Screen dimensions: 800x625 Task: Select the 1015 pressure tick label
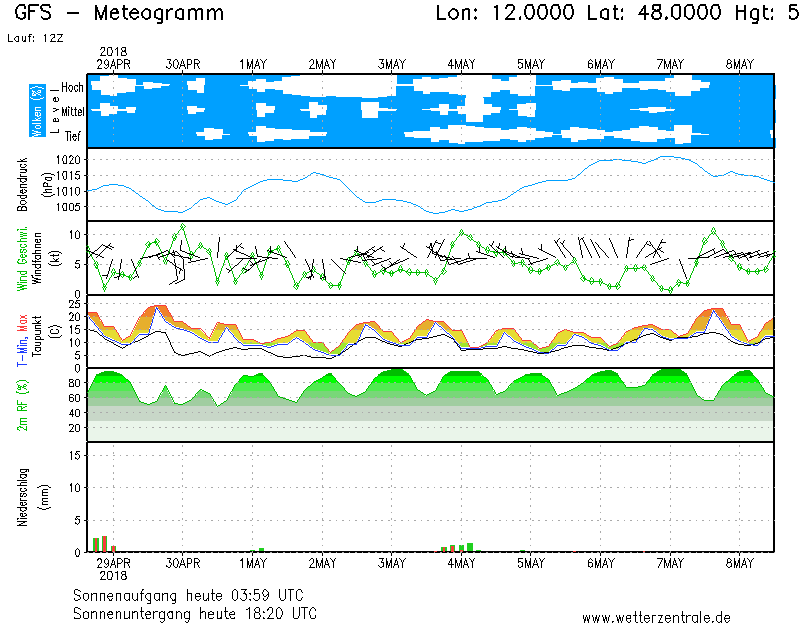pos(68,176)
